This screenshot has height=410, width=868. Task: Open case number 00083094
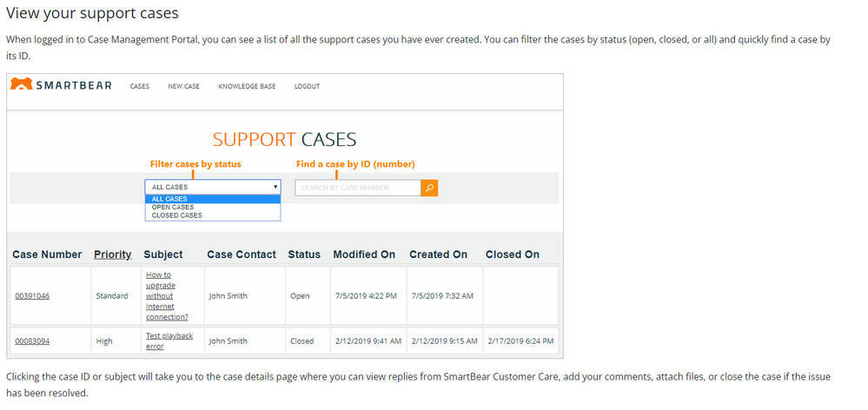(x=32, y=341)
